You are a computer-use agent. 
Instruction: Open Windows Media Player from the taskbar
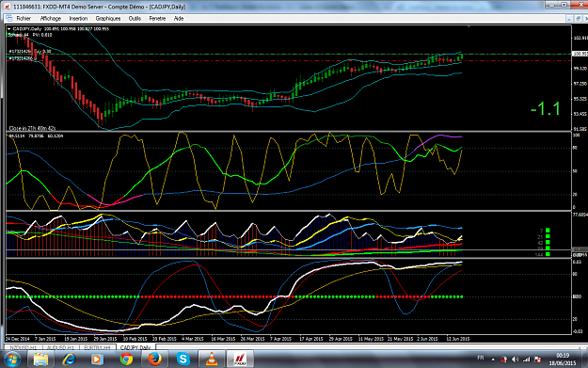(98, 360)
